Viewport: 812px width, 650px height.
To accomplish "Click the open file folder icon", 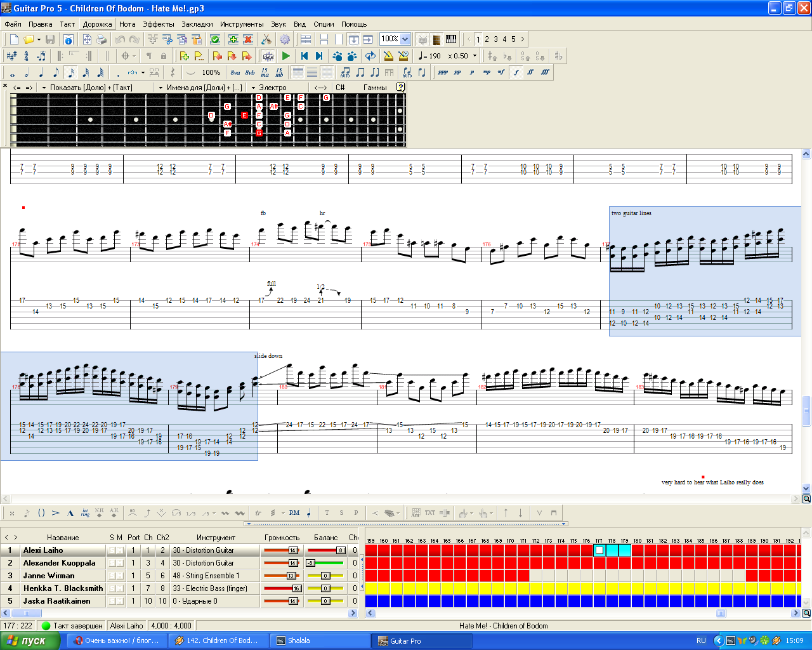I will [29, 39].
